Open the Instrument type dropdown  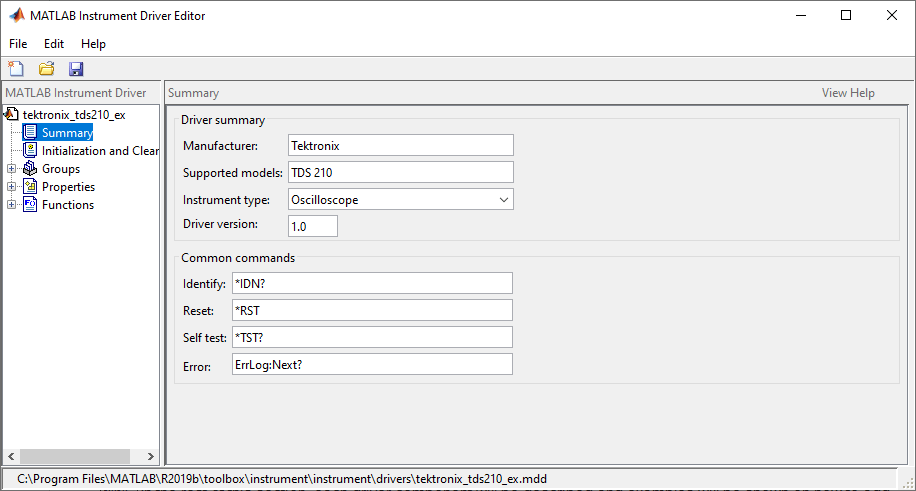click(502, 199)
